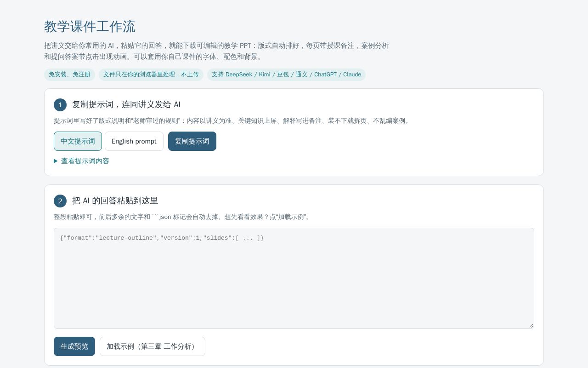Screen dimensions: 588x368
Task: Click the 免安装、免注册 tag
Action: [x=69, y=75]
